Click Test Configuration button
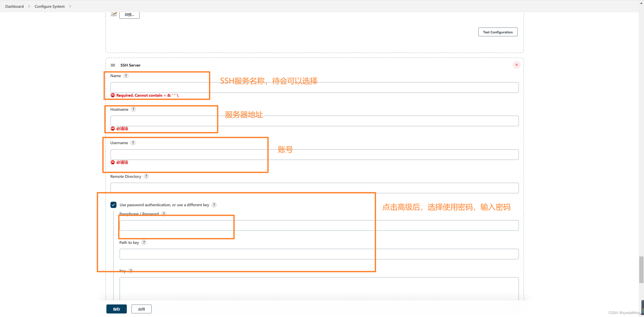 point(498,32)
